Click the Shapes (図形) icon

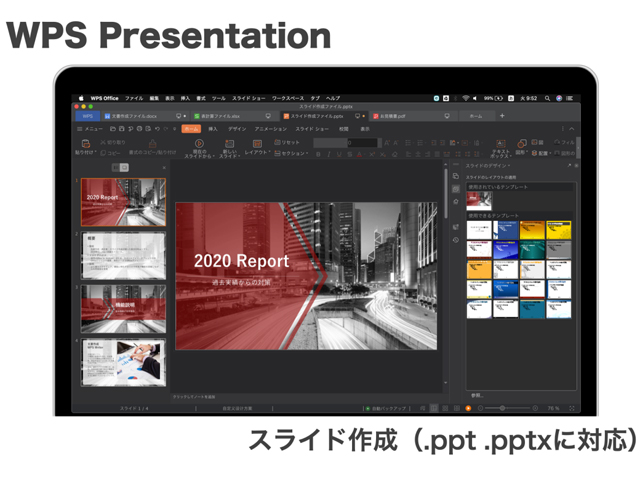[x=522, y=143]
